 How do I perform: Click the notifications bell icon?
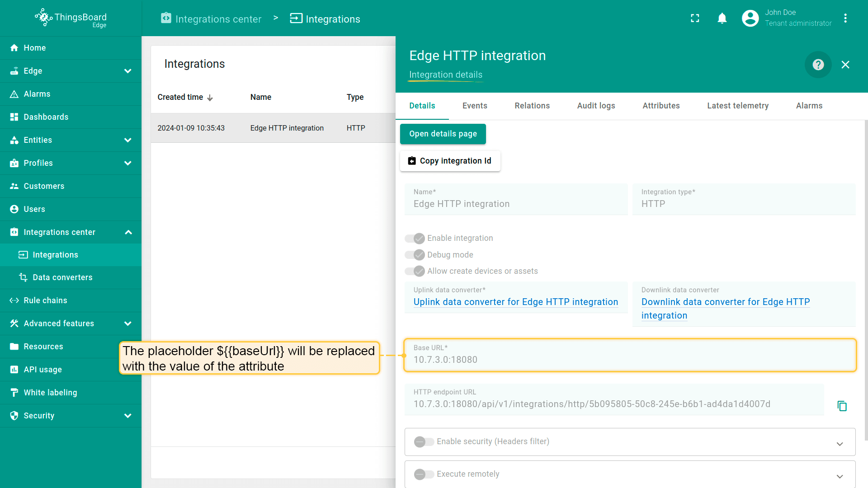coord(722,18)
